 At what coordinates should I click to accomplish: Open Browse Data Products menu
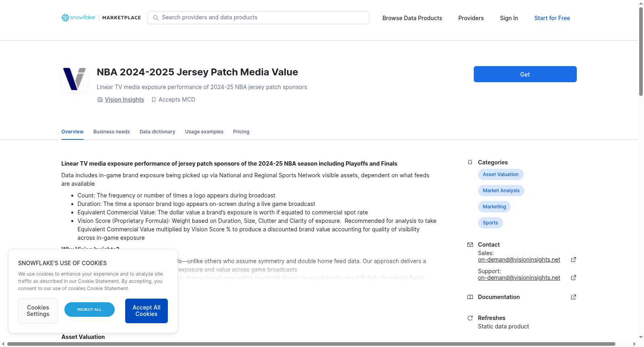point(412,18)
